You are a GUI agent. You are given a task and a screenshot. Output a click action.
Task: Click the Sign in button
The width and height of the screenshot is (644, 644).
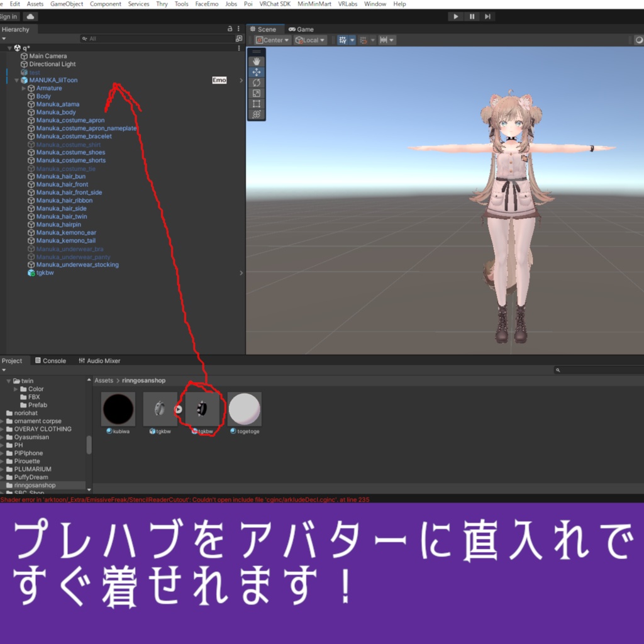click(9, 16)
